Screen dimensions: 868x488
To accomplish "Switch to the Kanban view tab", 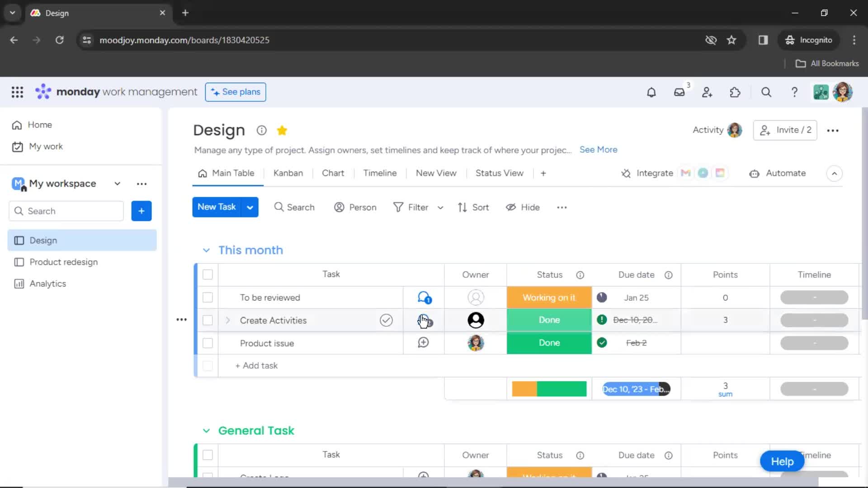I will tap(288, 173).
